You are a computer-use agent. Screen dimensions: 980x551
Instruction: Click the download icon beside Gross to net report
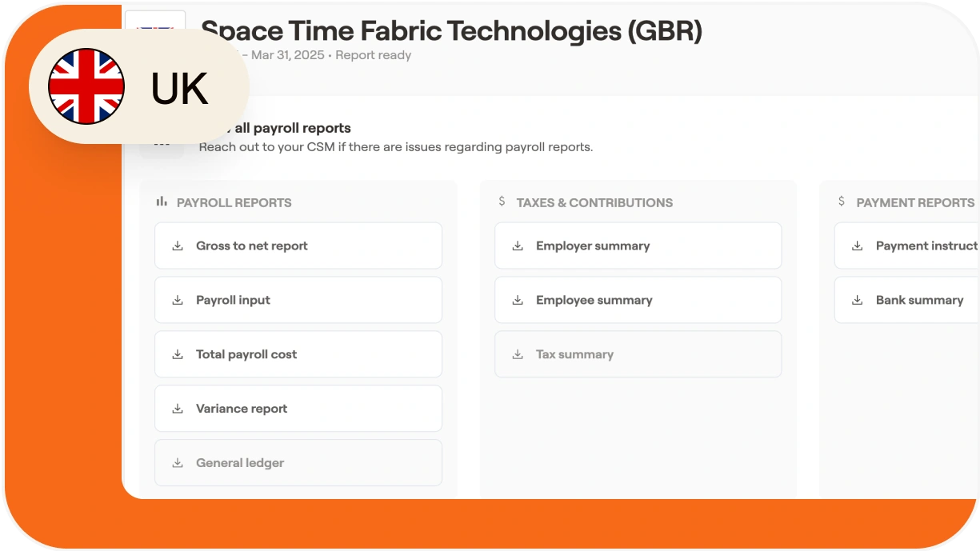click(178, 246)
